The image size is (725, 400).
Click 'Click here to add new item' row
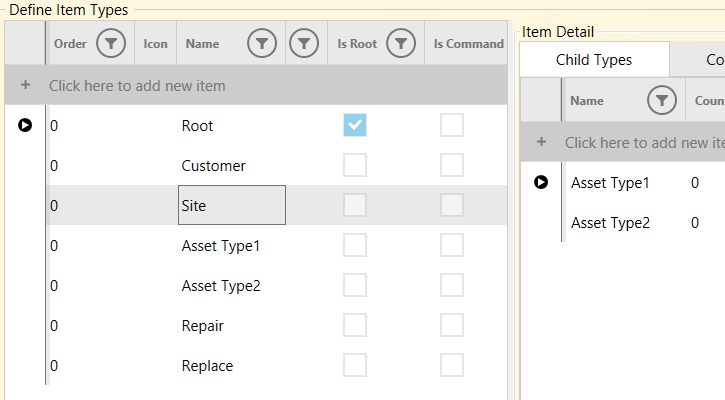pos(137,86)
